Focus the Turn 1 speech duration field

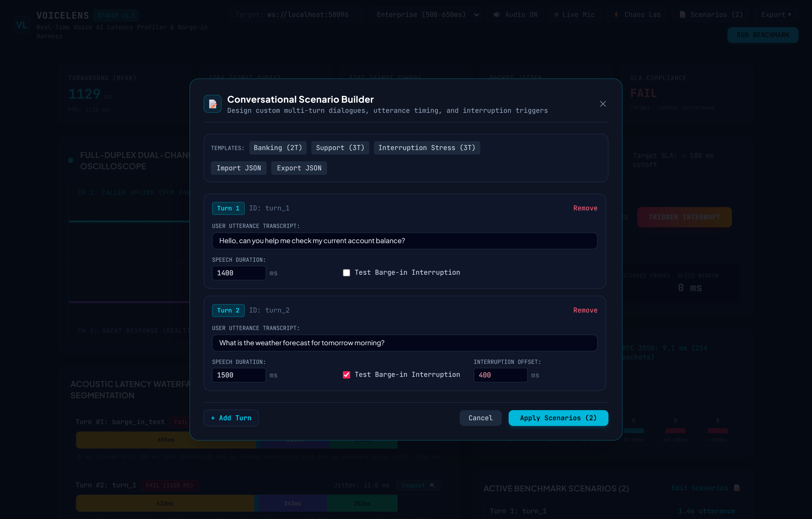tap(239, 273)
